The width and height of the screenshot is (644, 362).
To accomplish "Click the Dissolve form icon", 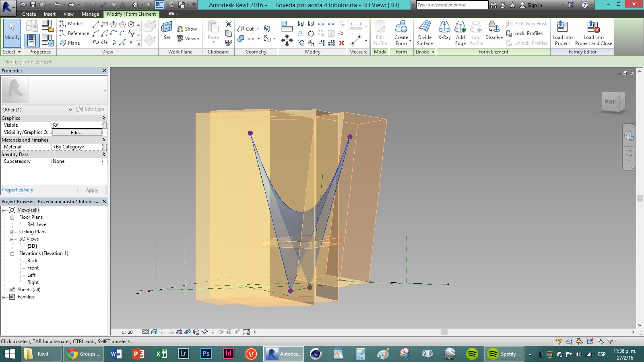I will [x=494, y=27].
